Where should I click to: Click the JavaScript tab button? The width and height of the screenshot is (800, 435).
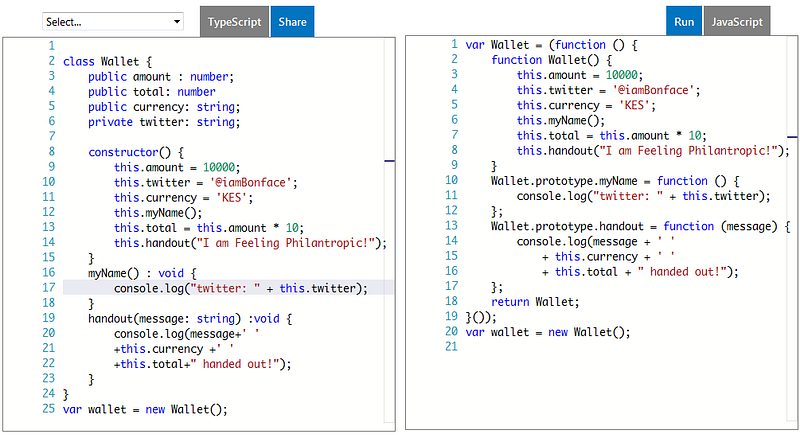[737, 22]
